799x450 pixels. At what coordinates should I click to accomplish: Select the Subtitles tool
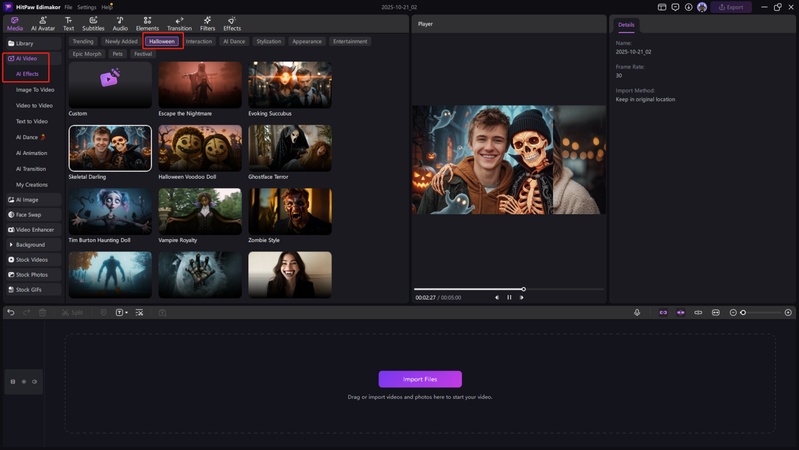tap(93, 24)
